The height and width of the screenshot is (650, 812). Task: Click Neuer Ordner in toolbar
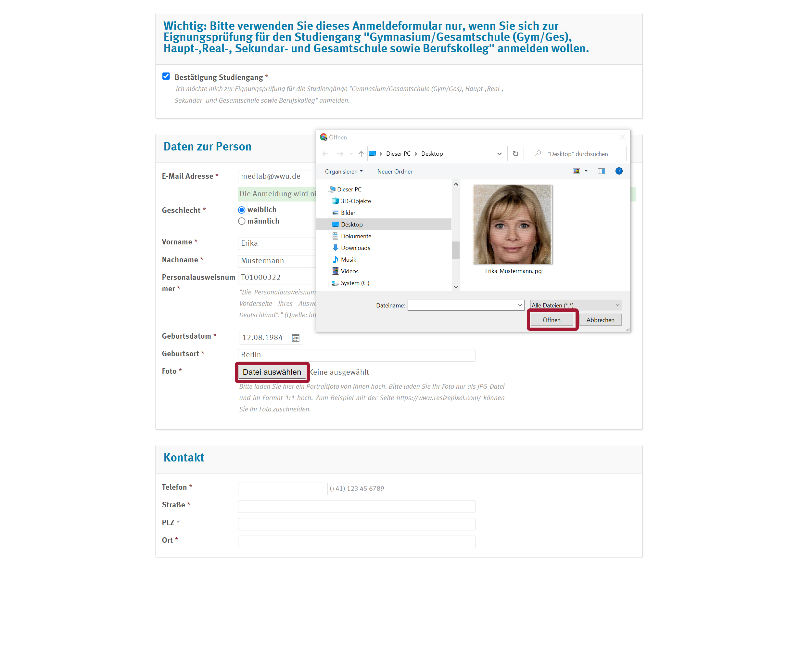point(394,172)
